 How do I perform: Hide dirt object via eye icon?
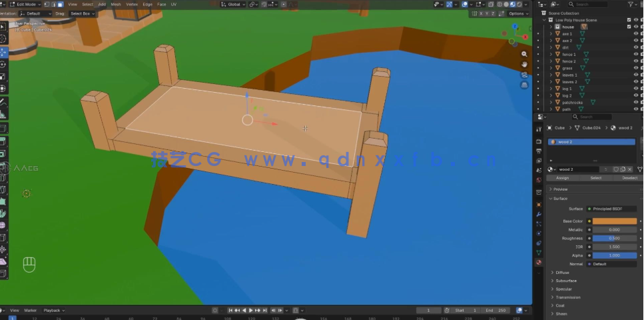click(636, 47)
